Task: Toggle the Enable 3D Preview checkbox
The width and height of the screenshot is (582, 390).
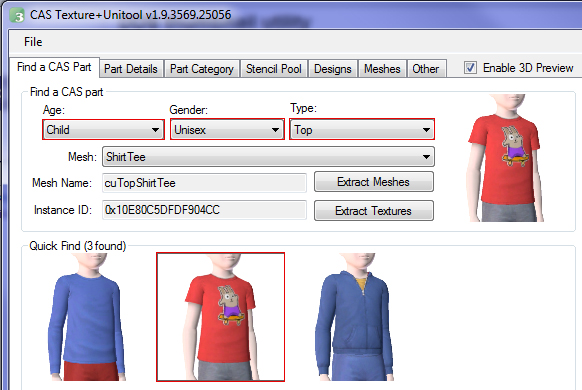Action: 470,68
